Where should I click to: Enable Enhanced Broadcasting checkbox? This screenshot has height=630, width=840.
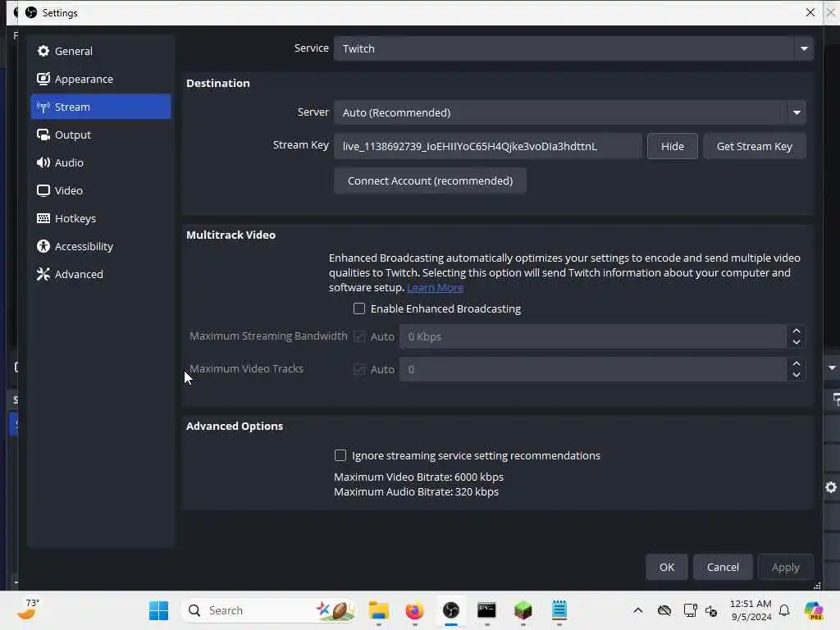tap(359, 308)
